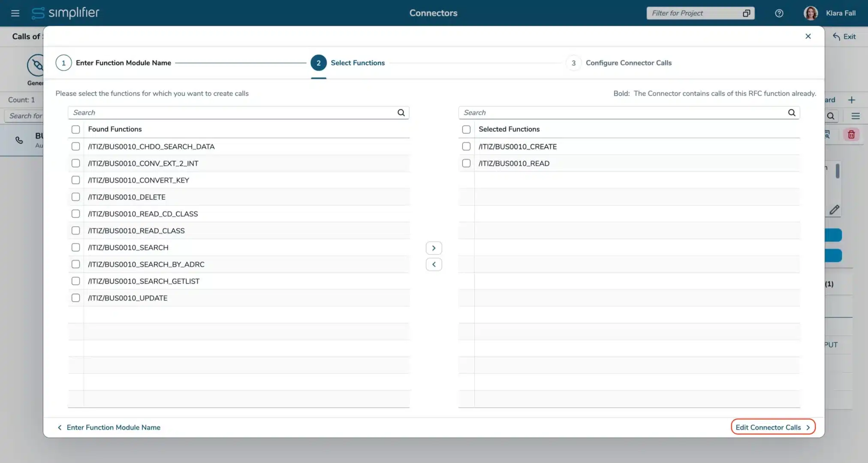Viewport: 868px width, 463px height.
Task: Click inside the Filter for Project field
Action: [x=690, y=13]
